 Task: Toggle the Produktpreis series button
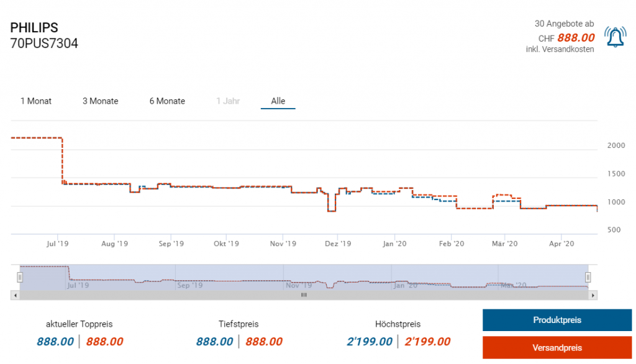pyautogui.click(x=557, y=321)
